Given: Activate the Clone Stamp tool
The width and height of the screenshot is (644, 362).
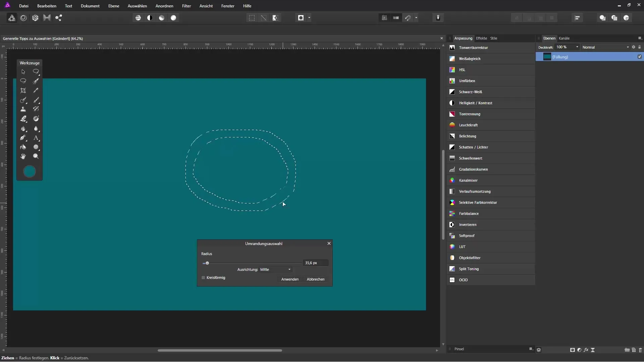Looking at the screenshot, I should coord(23,109).
